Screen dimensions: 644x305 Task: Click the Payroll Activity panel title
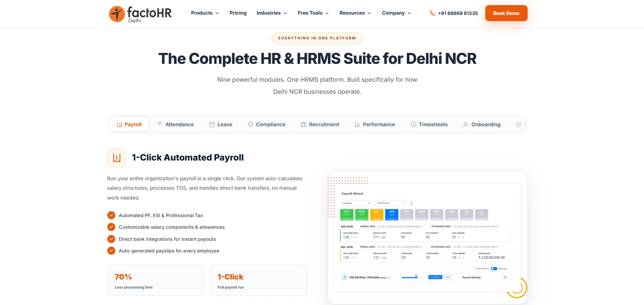pyautogui.click(x=471, y=278)
